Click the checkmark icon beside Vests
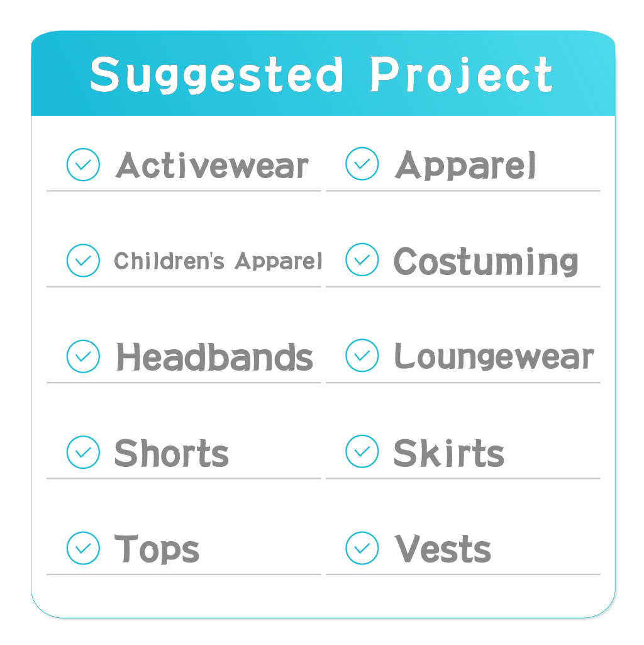644x645 pixels. 362,547
